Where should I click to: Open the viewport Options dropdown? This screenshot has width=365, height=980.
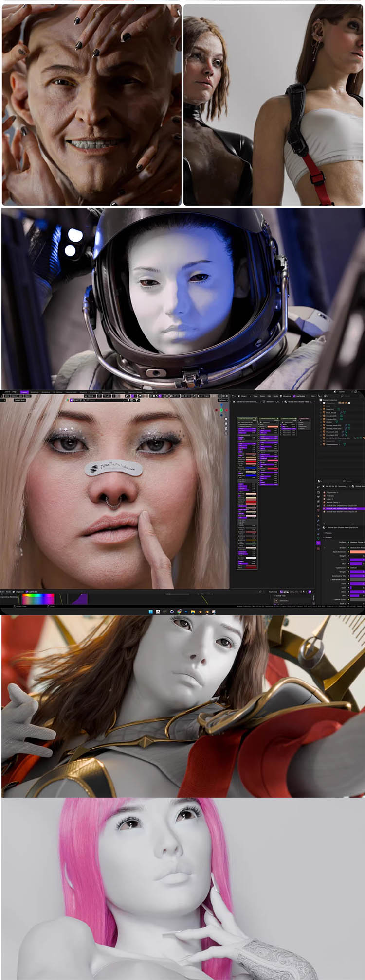tap(222, 400)
